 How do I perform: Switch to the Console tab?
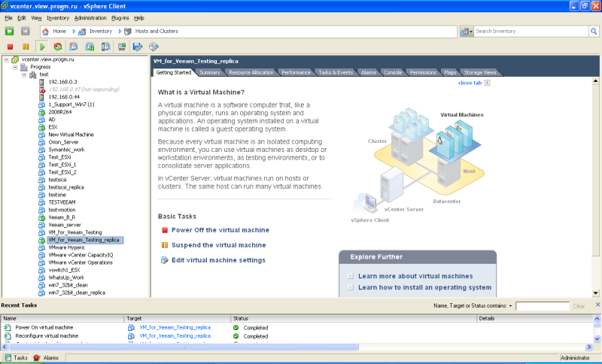[x=392, y=72]
